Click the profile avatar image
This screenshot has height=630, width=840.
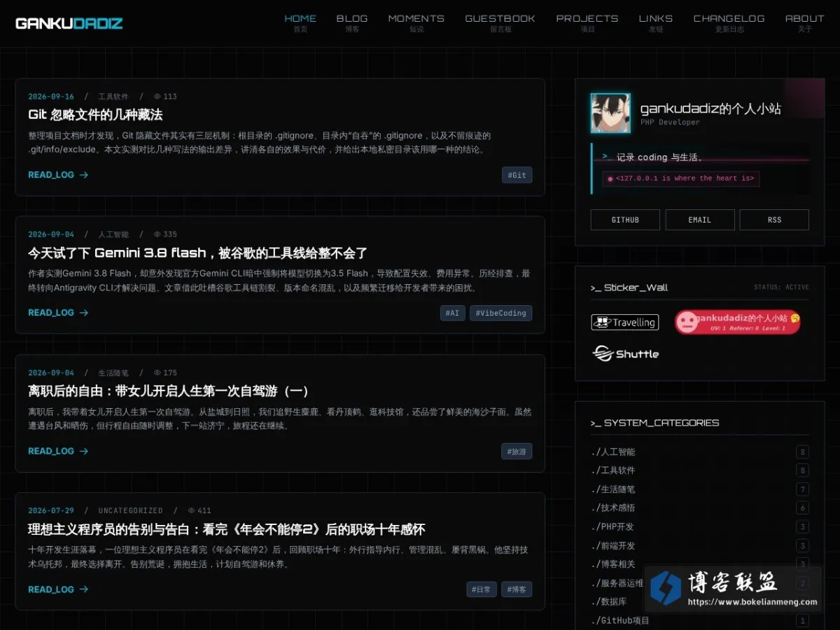tap(610, 113)
